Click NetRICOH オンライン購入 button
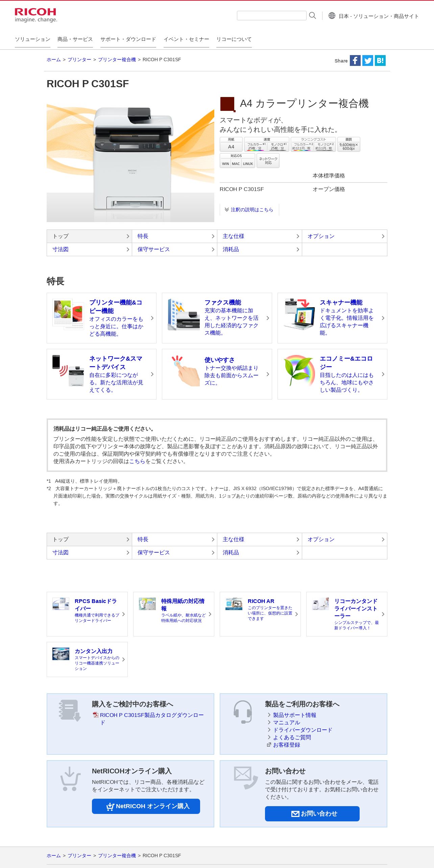 point(146,806)
